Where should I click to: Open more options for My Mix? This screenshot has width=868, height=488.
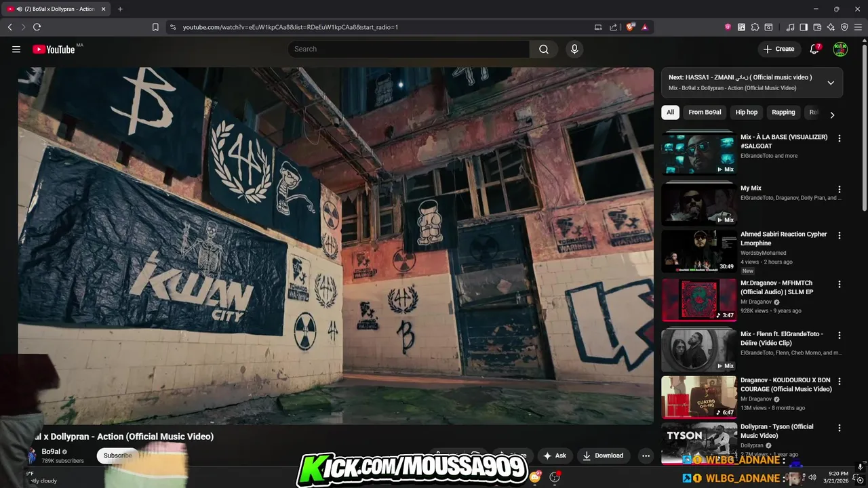coord(840,189)
